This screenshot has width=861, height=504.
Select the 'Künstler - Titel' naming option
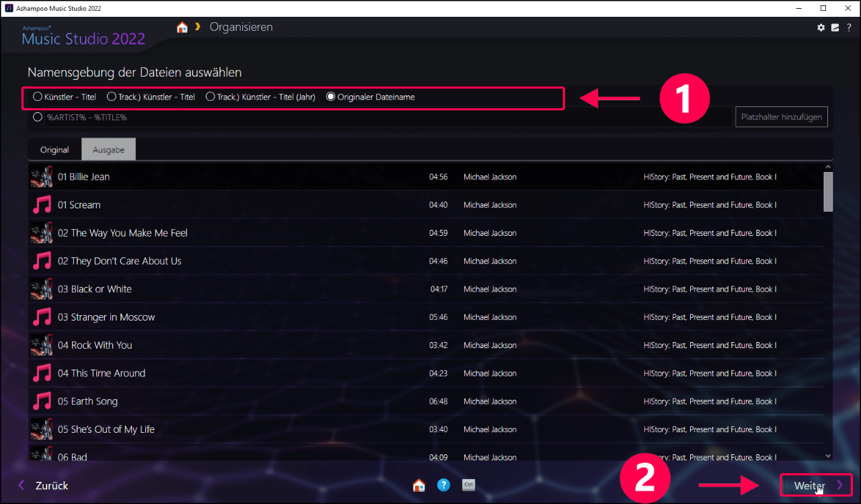[x=65, y=97]
